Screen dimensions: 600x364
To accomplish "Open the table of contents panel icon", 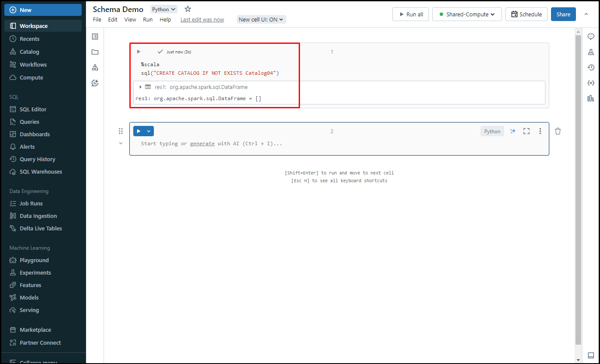I will (x=95, y=37).
